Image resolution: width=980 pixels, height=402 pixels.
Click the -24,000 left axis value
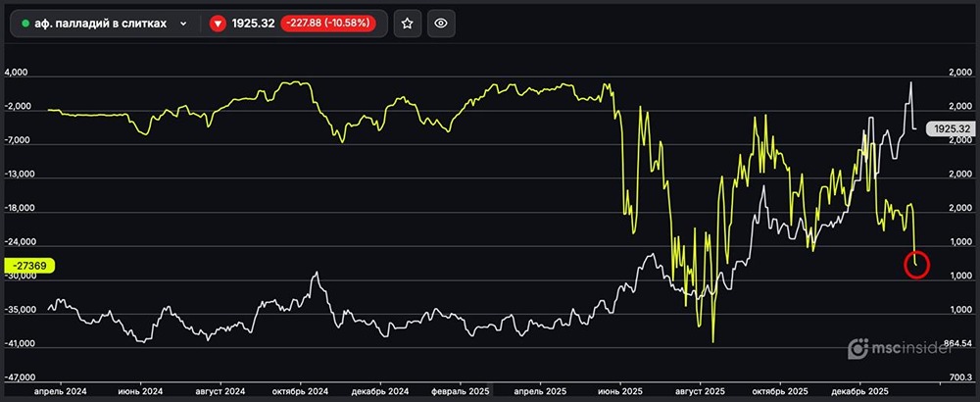pos(19,242)
